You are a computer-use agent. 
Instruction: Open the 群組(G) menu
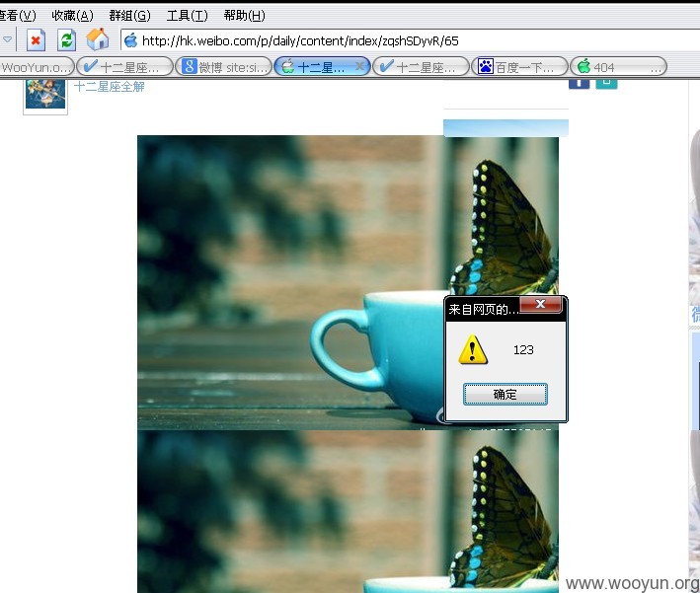pyautogui.click(x=129, y=16)
